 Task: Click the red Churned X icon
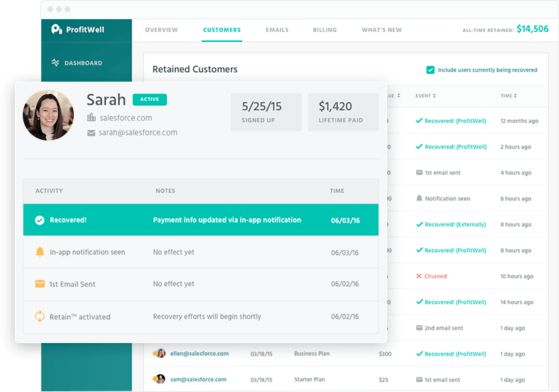tap(419, 276)
